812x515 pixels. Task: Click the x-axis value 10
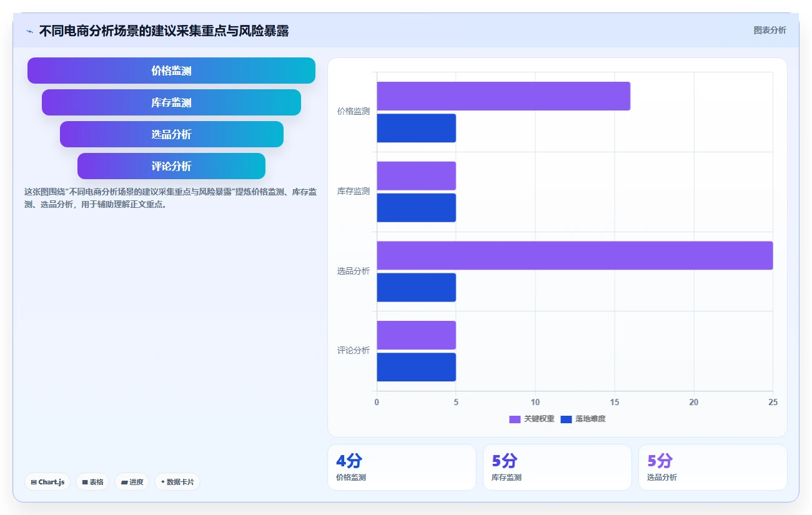pos(535,403)
